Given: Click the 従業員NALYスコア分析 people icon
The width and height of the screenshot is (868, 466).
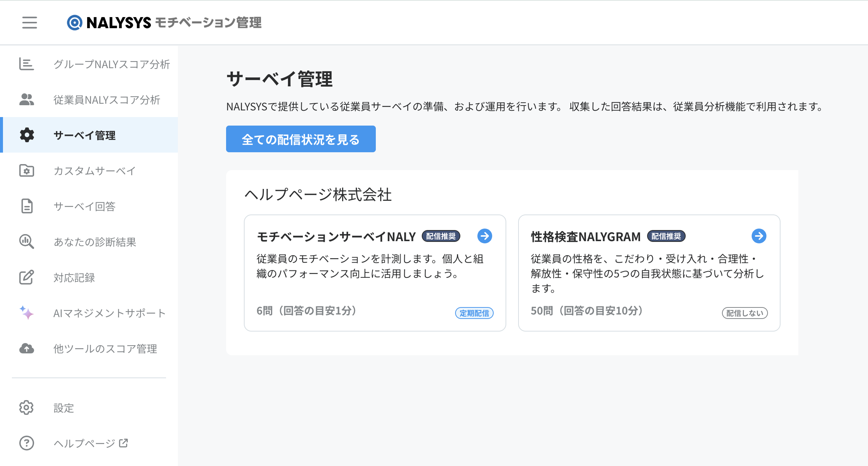Looking at the screenshot, I should (x=27, y=100).
